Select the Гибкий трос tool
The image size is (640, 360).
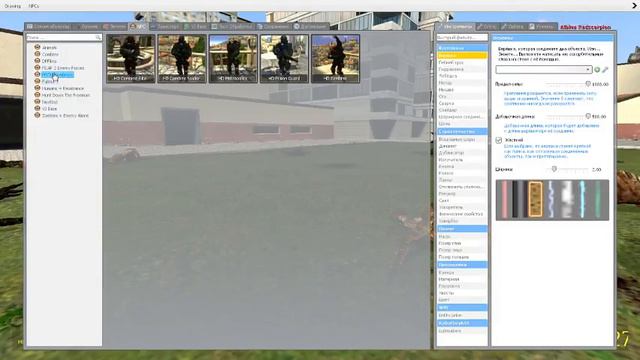click(462, 62)
